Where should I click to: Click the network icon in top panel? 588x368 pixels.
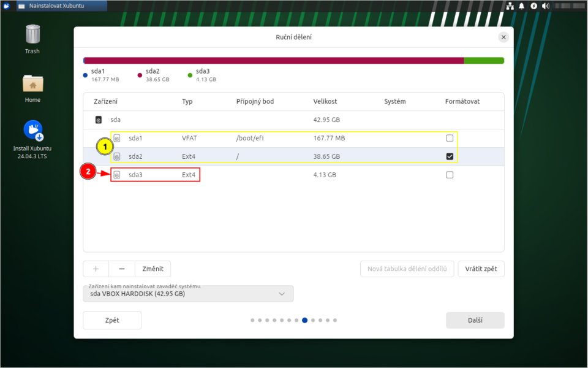(510, 6)
